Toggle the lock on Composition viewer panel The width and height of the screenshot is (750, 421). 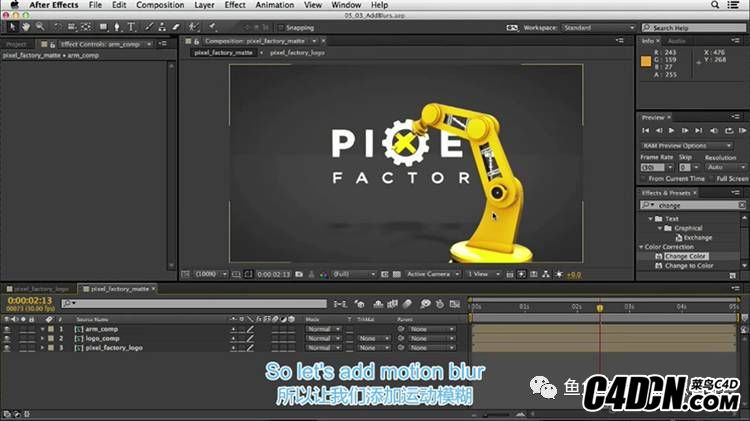[x=197, y=41]
